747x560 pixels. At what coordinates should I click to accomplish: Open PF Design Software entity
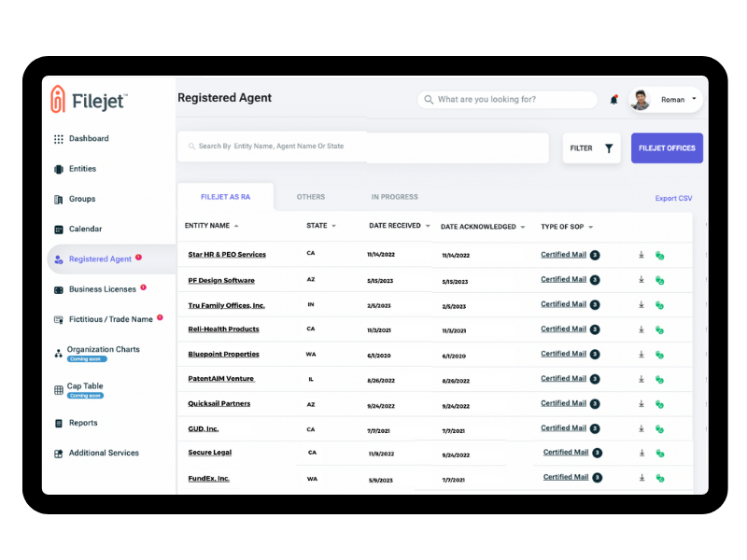pyautogui.click(x=221, y=281)
